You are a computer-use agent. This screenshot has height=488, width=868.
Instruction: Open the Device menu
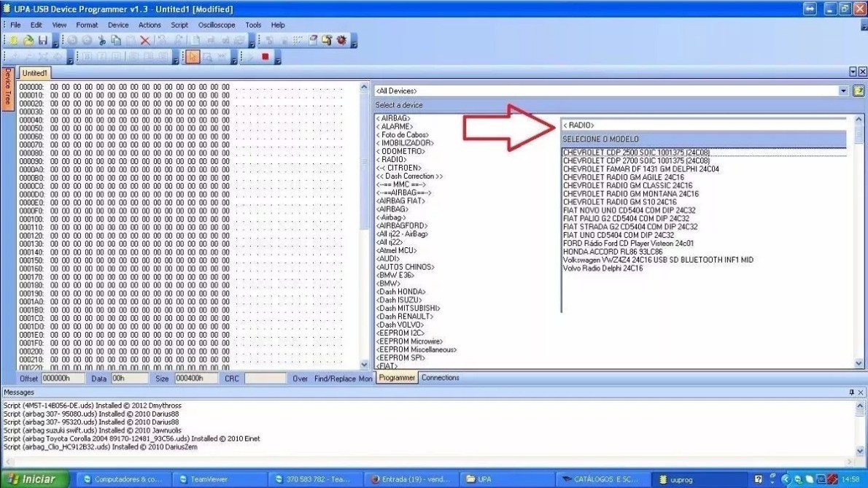[x=118, y=25]
